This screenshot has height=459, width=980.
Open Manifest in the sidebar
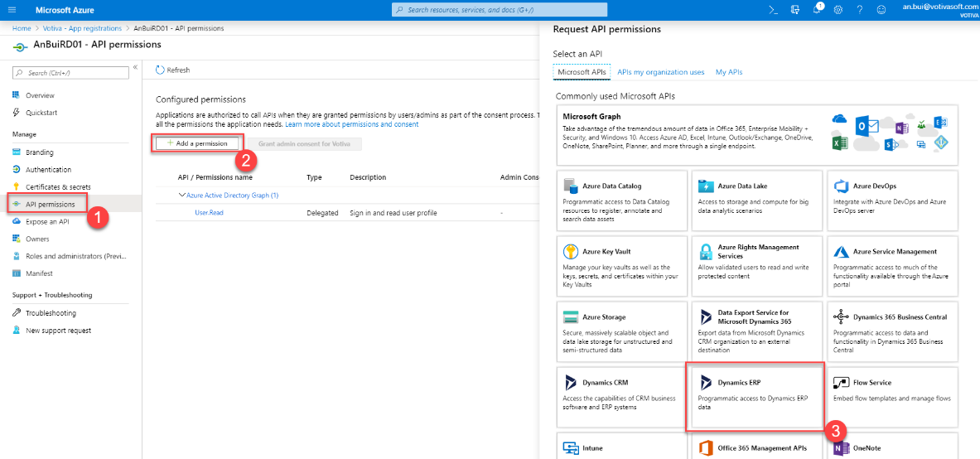(39, 273)
